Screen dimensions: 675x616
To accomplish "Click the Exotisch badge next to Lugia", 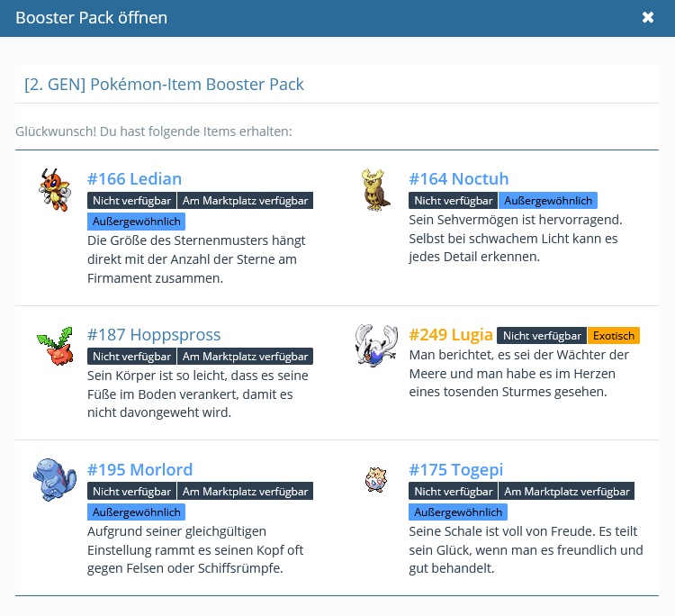I will 614,336.
